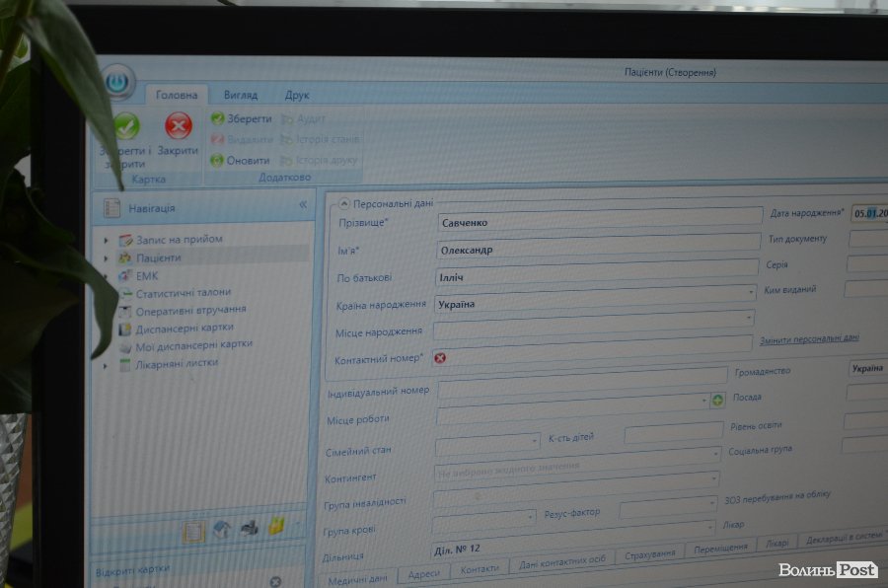888x588 pixels.
Task: Click the Оновити refresh button
Action: click(x=240, y=160)
